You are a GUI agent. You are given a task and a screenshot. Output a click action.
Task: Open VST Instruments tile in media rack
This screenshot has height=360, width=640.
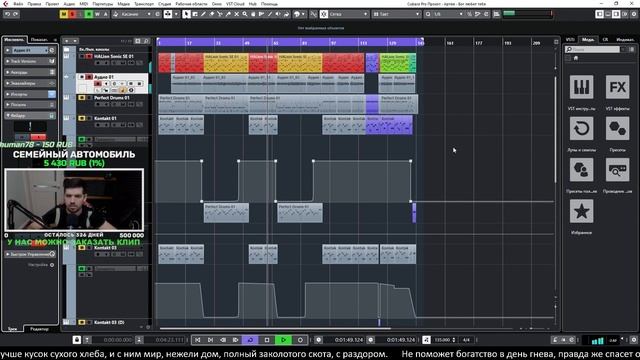pos(581,87)
